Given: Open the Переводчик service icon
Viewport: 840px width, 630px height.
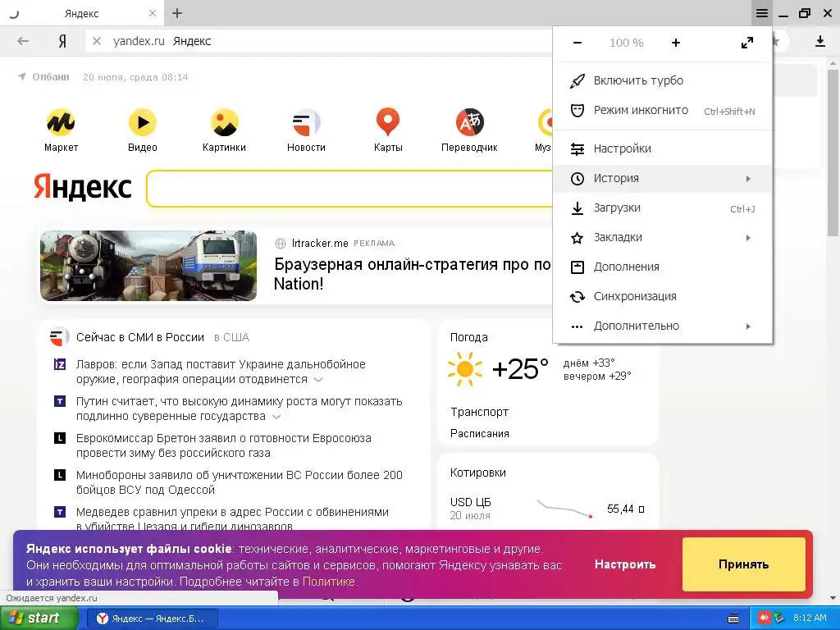Looking at the screenshot, I should click(x=470, y=122).
